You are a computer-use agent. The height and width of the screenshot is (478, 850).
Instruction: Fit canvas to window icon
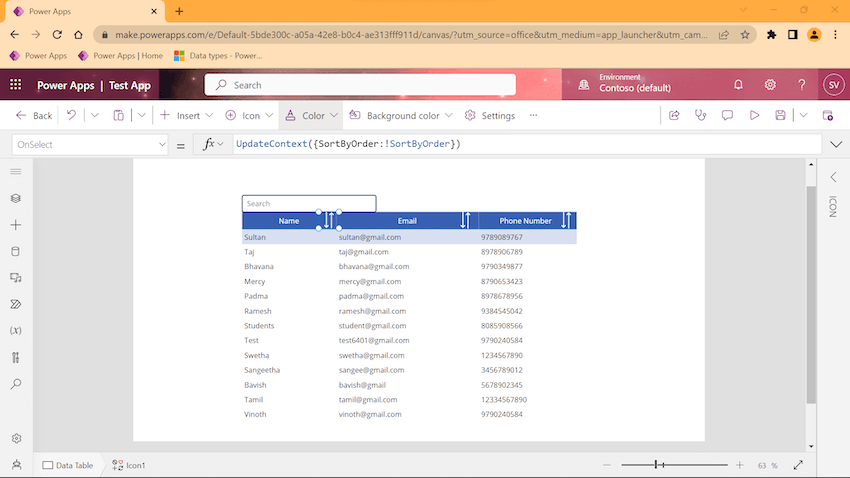[x=798, y=465]
